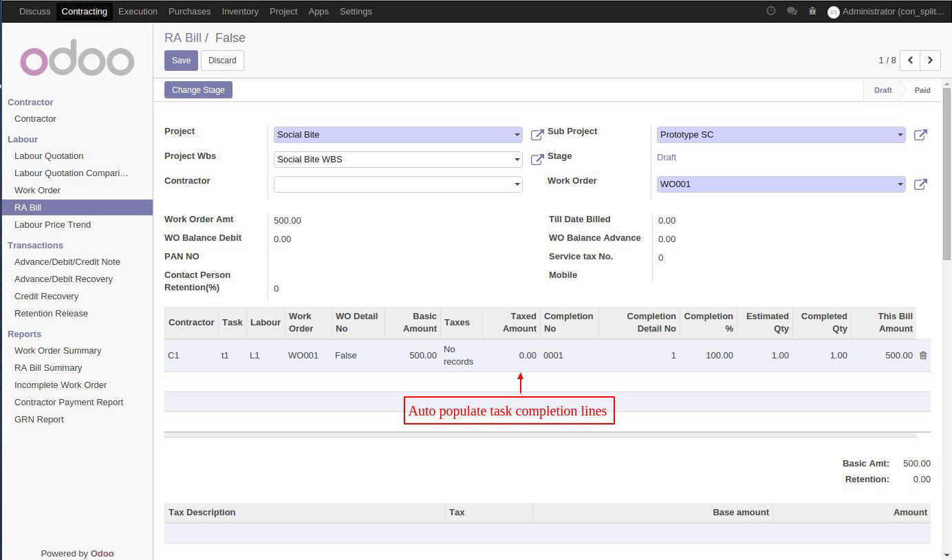952x560 pixels.
Task: Open external link for Project field
Action: pos(537,135)
